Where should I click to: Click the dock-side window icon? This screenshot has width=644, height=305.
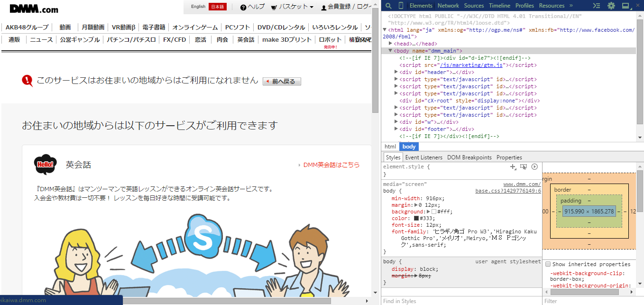coord(626,6)
